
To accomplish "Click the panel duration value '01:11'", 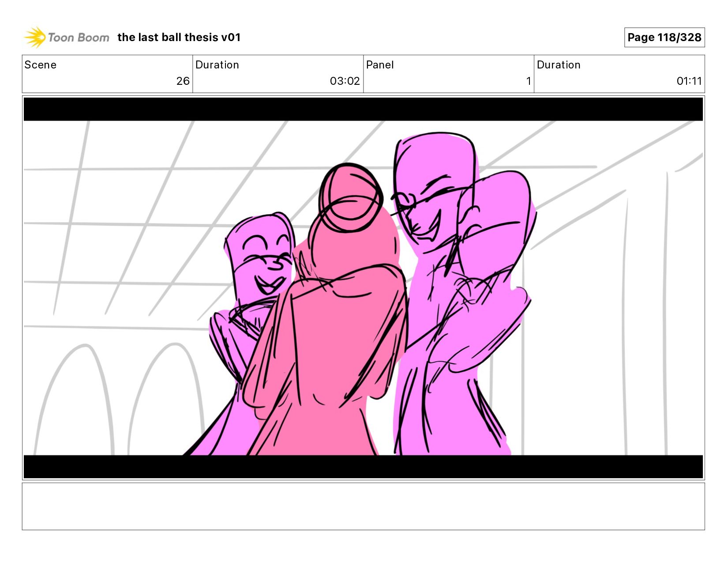I will [689, 81].
